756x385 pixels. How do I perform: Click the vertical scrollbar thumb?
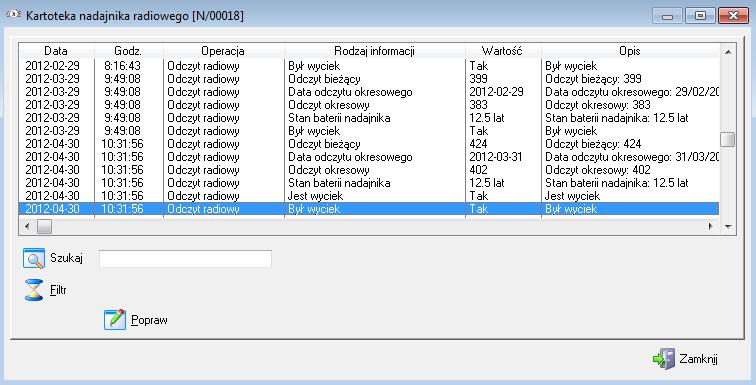click(728, 139)
